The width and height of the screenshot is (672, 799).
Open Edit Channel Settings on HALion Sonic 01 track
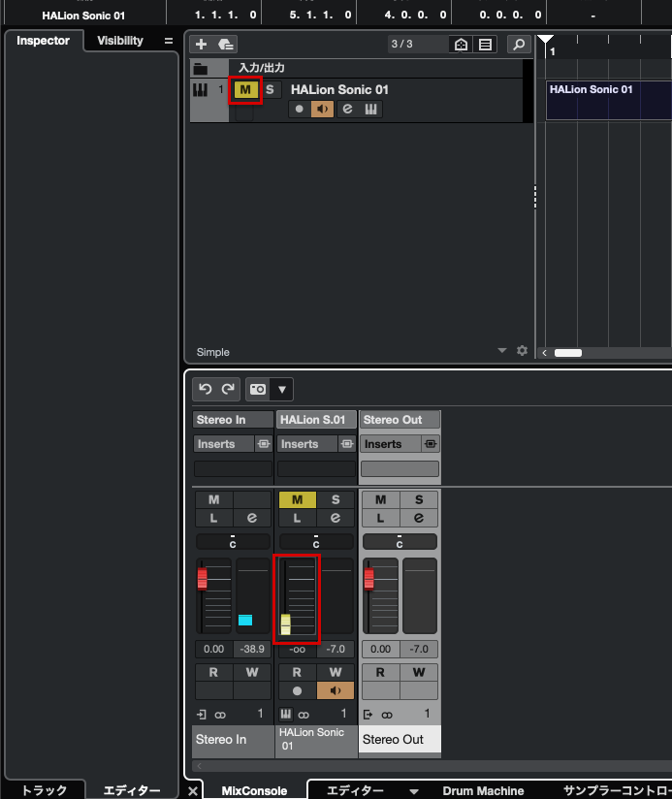coord(346,110)
